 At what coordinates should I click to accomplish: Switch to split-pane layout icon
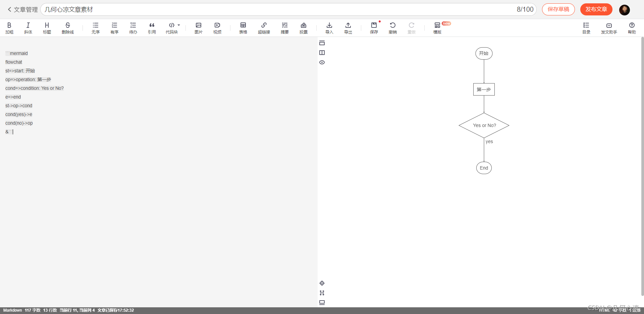(x=322, y=53)
